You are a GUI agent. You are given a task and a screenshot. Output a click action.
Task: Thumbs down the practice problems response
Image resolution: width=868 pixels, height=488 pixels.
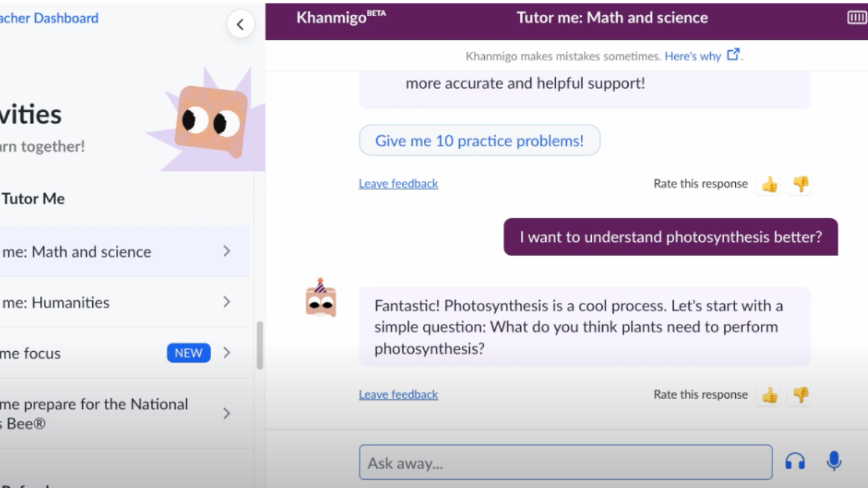pos(801,184)
